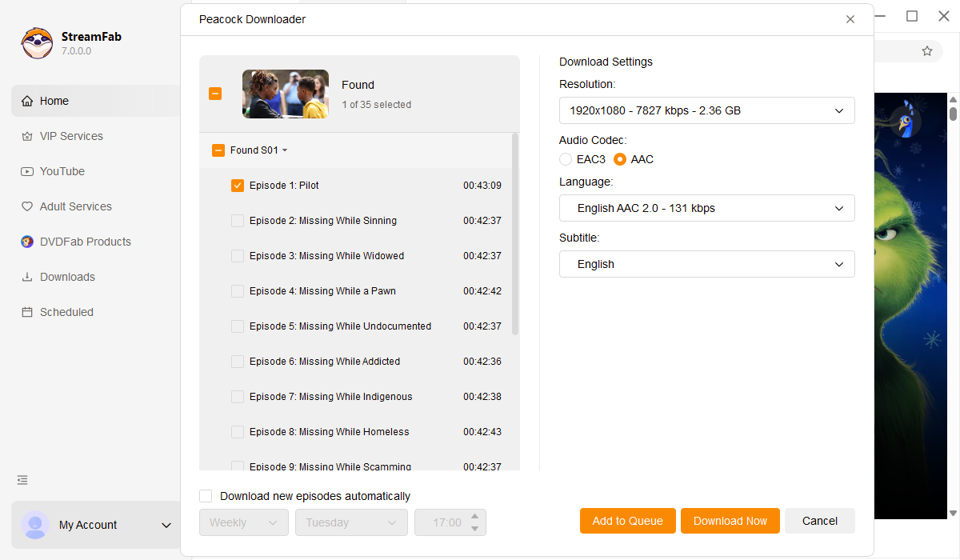This screenshot has width=960, height=560.
Task: Open the Downloads icon in sidebar
Action: (27, 278)
